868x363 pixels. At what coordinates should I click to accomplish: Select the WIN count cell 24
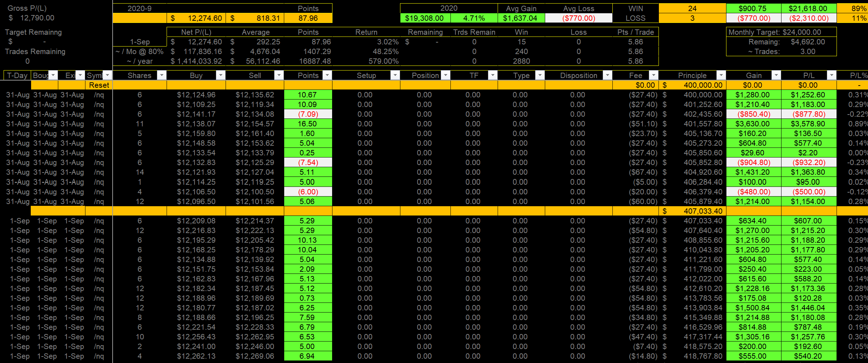coord(692,8)
